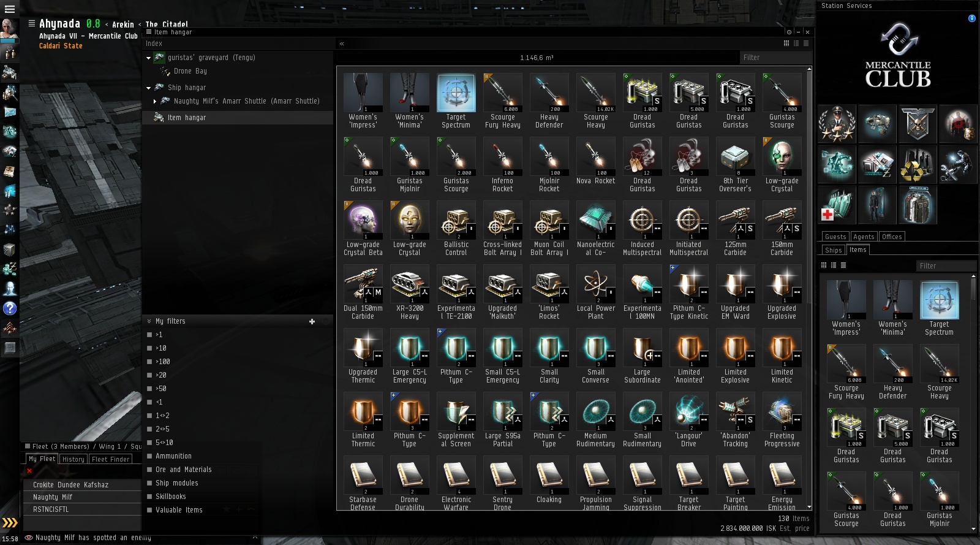
Task: Open the fitting service icon
Action: [877, 123]
